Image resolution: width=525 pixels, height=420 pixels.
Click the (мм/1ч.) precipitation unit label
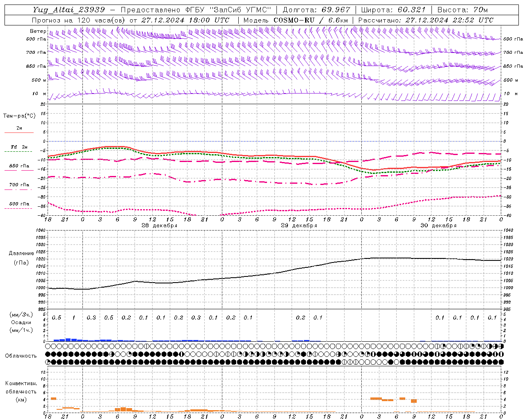pos(21,330)
